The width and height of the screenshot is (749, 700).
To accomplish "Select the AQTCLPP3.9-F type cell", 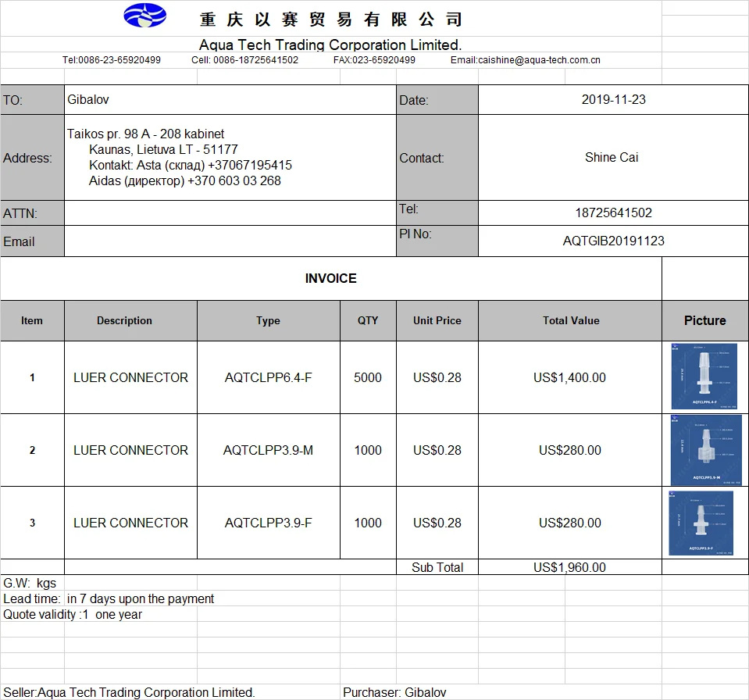I will click(x=269, y=523).
